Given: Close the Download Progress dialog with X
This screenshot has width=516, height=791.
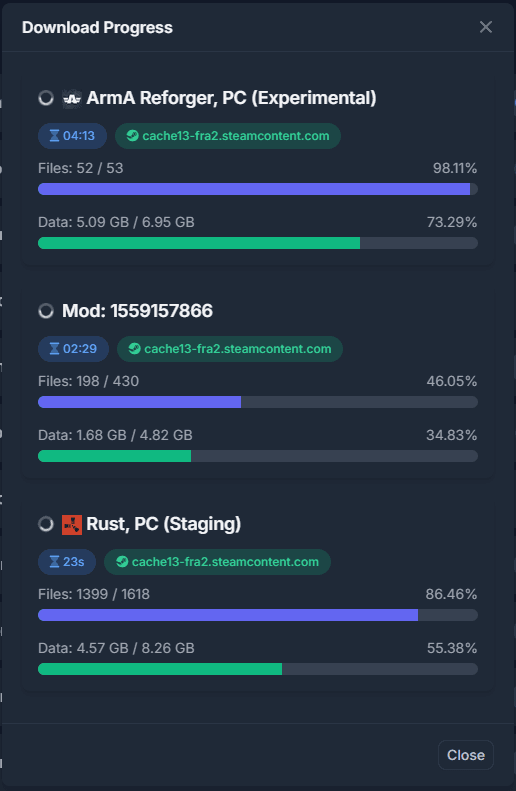Looking at the screenshot, I should click(486, 27).
